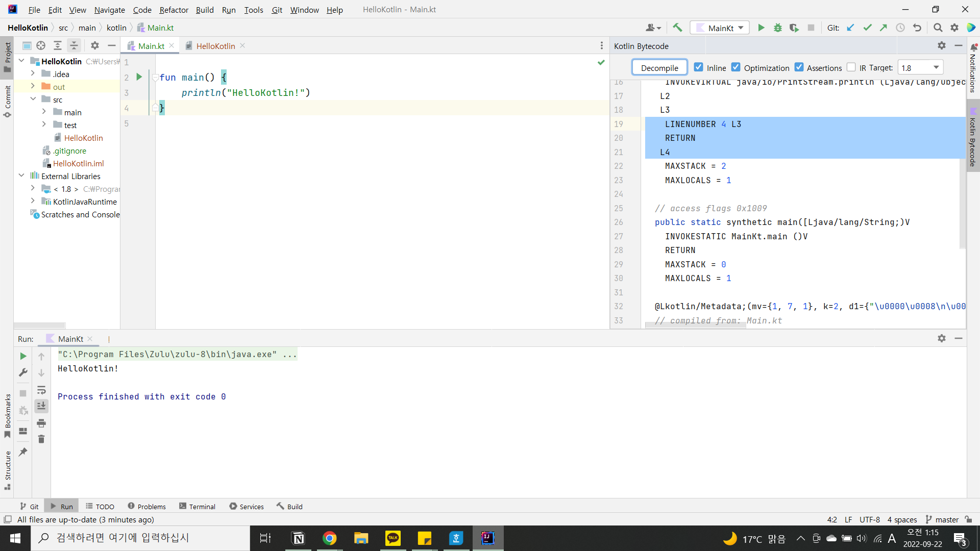This screenshot has height=551, width=980.
Task: Click LF line separator widget
Action: click(848, 519)
